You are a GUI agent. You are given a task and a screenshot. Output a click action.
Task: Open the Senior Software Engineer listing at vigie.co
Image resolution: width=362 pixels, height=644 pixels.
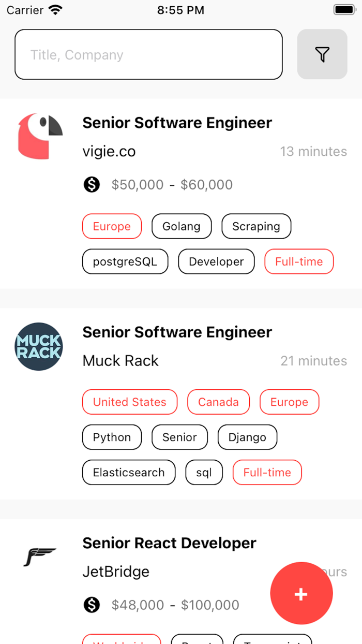[x=177, y=123]
